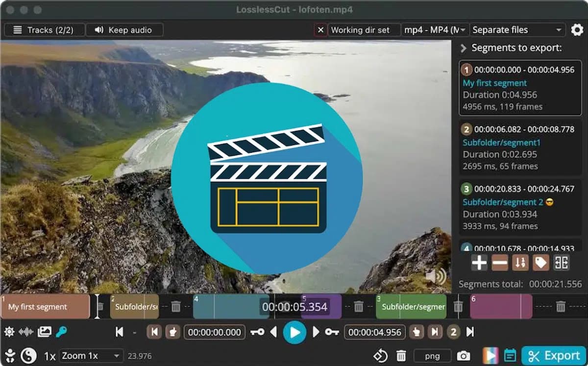Screen dimensions: 588x366
Task: Open the Zoom 1x dropdown
Action: 91,356
